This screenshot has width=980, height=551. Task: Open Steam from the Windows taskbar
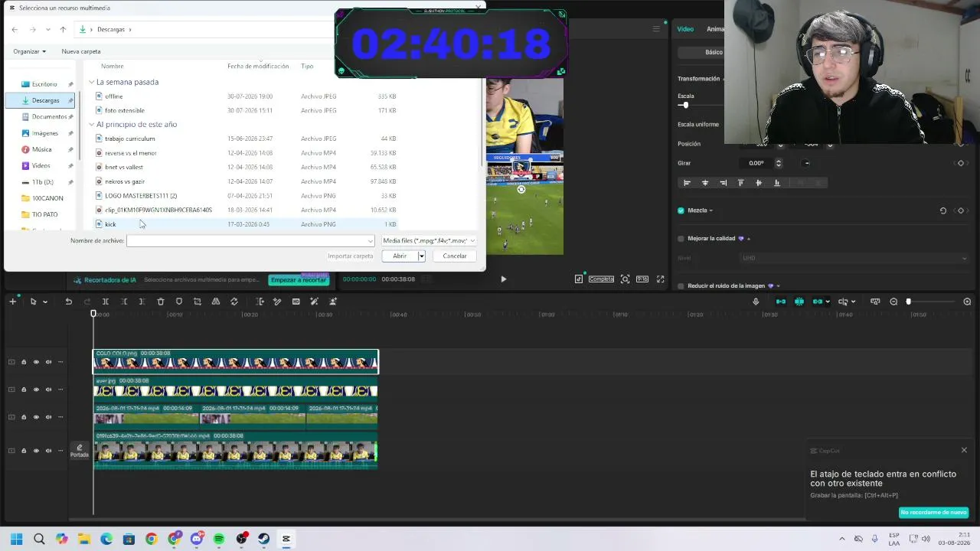(264, 539)
